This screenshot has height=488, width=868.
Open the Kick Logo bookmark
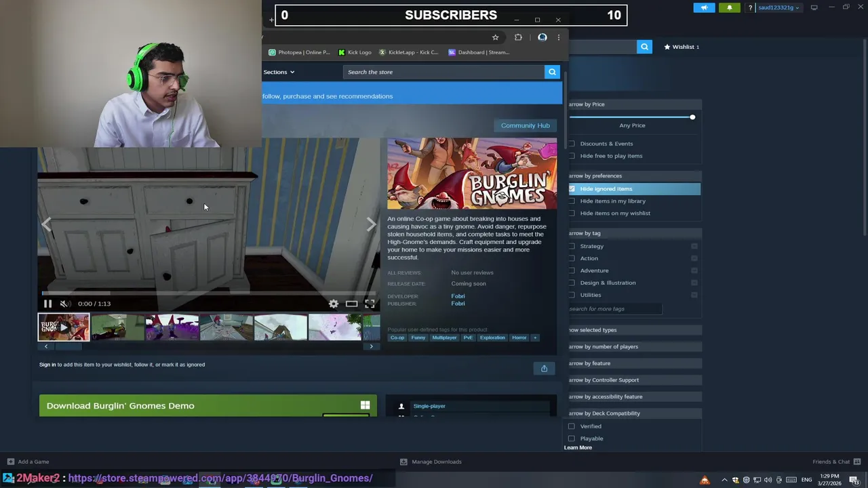(355, 52)
